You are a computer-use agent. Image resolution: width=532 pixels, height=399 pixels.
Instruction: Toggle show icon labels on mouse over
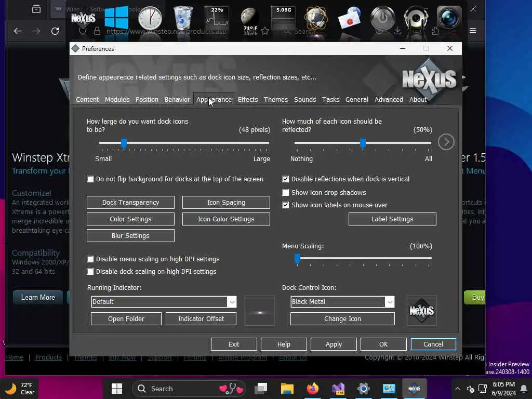pyautogui.click(x=286, y=205)
